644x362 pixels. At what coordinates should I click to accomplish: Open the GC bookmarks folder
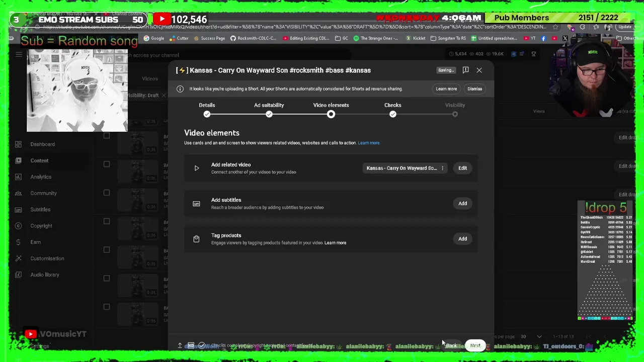tap(342, 38)
